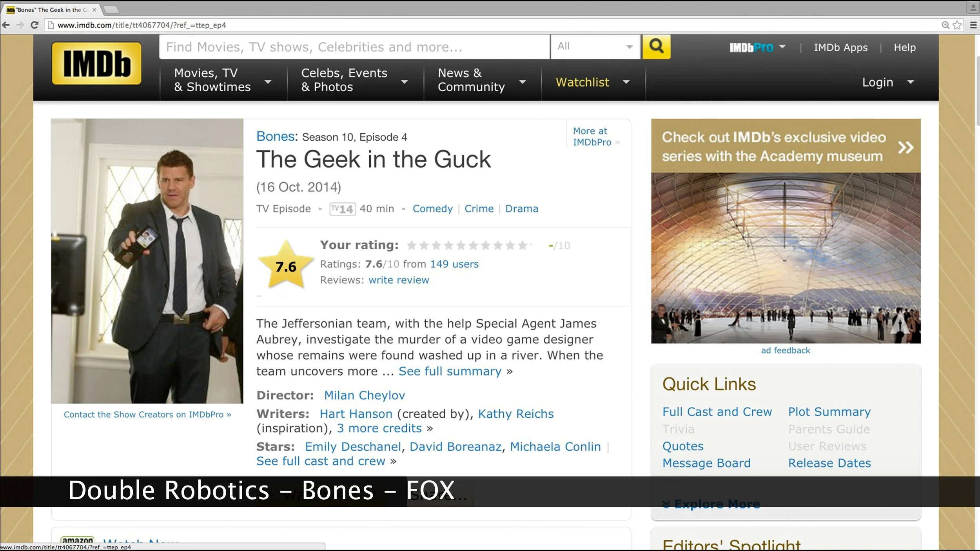Click the user profile silhouette icon top right
The width and height of the screenshot is (980, 551).
pos(973,8)
